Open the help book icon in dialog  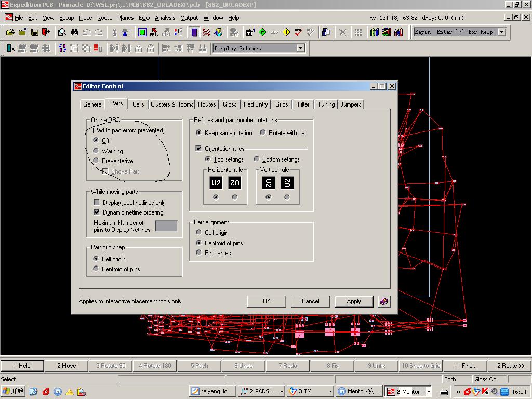(384, 301)
